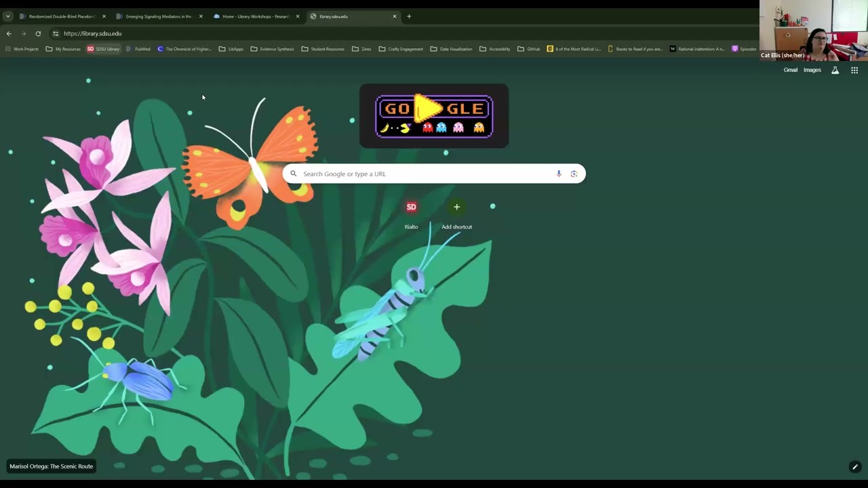This screenshot has height=488, width=868.
Task: Close the Emerging Signaling Mediators tab
Action: tap(201, 16)
